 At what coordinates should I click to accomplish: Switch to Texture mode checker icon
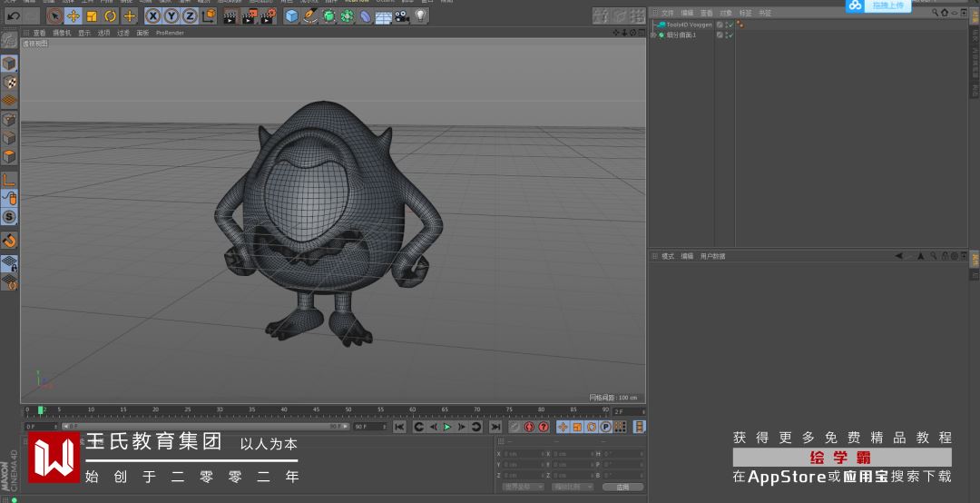[x=9, y=82]
